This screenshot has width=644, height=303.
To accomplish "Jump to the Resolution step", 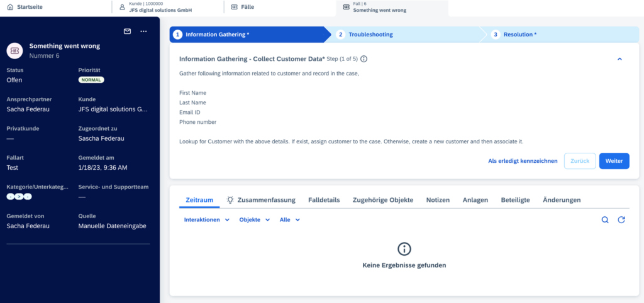I will click(x=519, y=35).
